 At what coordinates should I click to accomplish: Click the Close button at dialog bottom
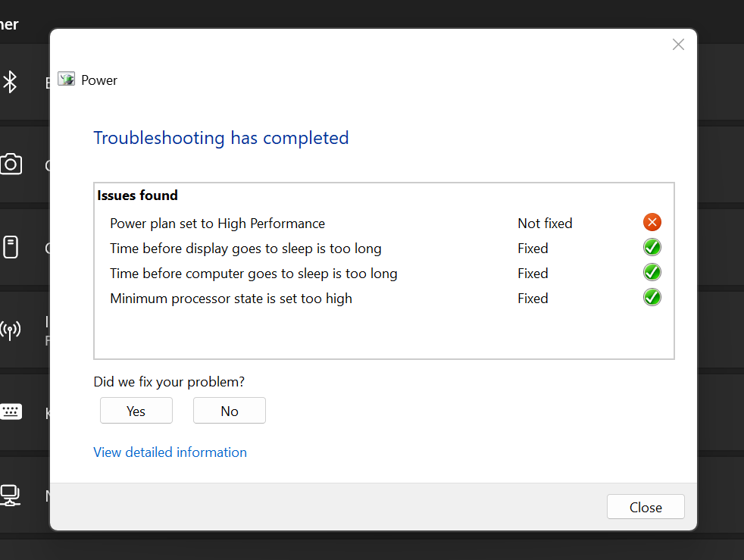pos(646,507)
